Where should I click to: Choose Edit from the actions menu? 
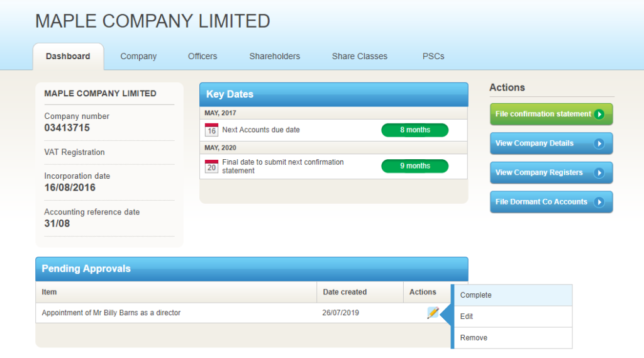click(x=467, y=316)
